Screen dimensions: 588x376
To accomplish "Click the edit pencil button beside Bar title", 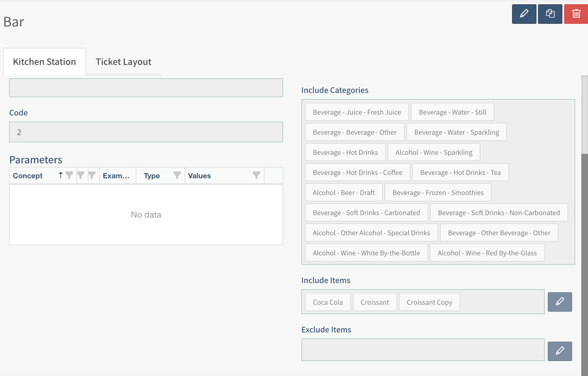I will pos(524,14).
